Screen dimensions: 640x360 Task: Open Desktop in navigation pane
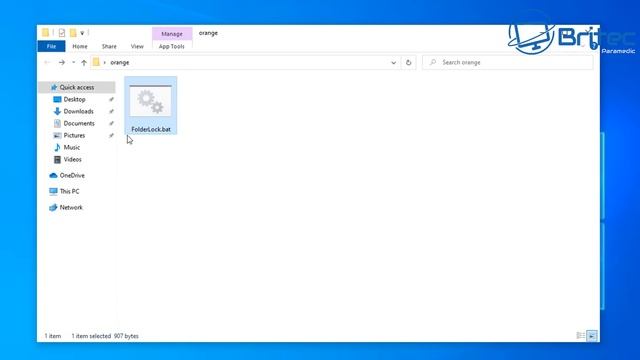74,100
